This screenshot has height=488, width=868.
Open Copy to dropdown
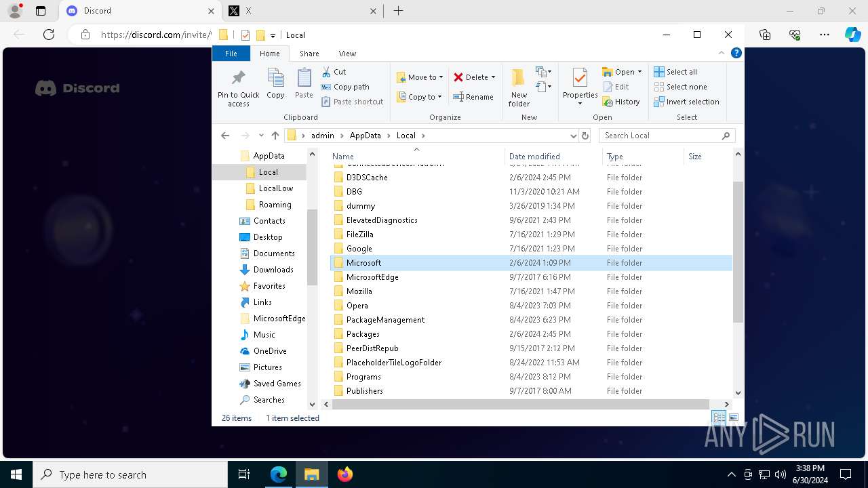[x=419, y=97]
